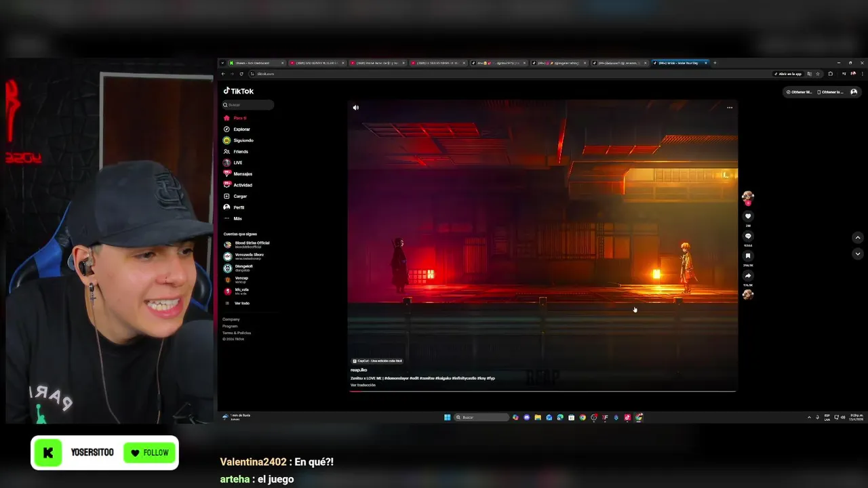Image resolution: width=868 pixels, height=488 pixels.
Task: Open the weather widget on taskbar
Action: coord(237,417)
